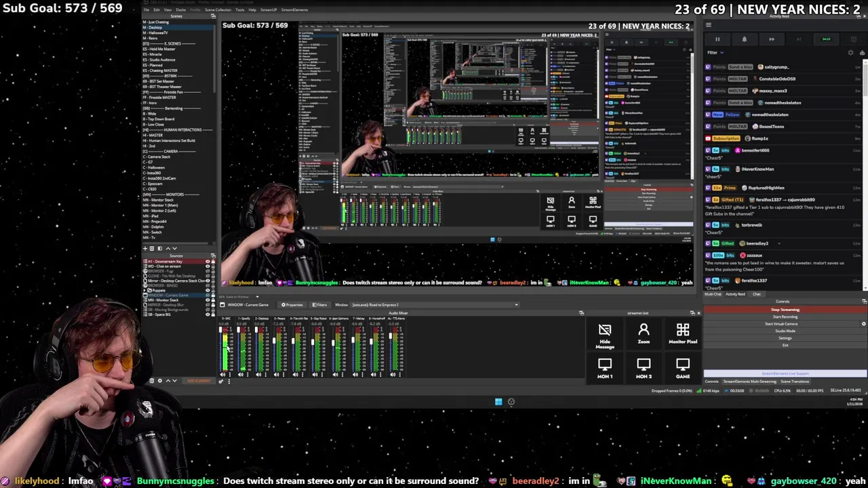The width and height of the screenshot is (868, 488).
Task: Open Start Virtual Camera settings gear
Action: click(x=863, y=324)
